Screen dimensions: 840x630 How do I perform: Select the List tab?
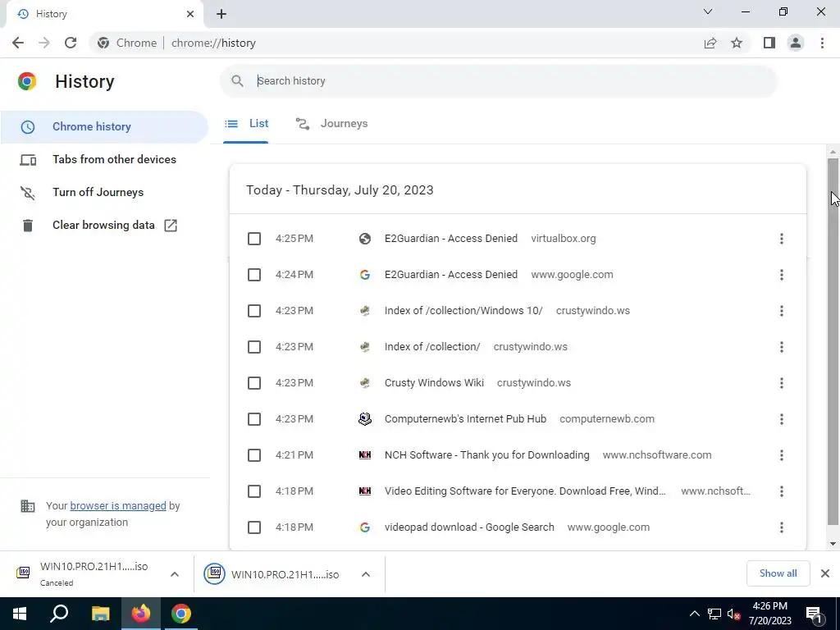(246, 124)
